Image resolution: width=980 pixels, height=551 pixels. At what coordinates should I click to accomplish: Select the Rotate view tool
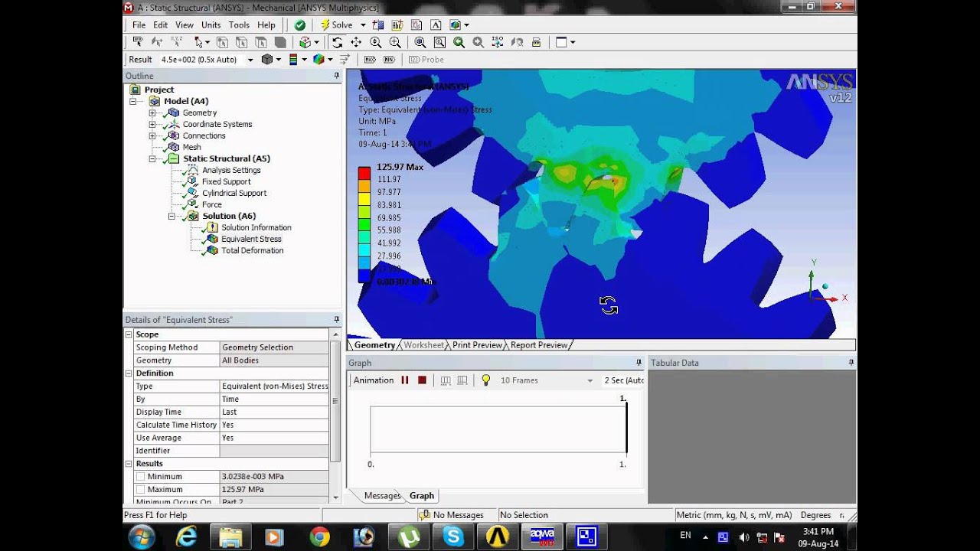(338, 42)
